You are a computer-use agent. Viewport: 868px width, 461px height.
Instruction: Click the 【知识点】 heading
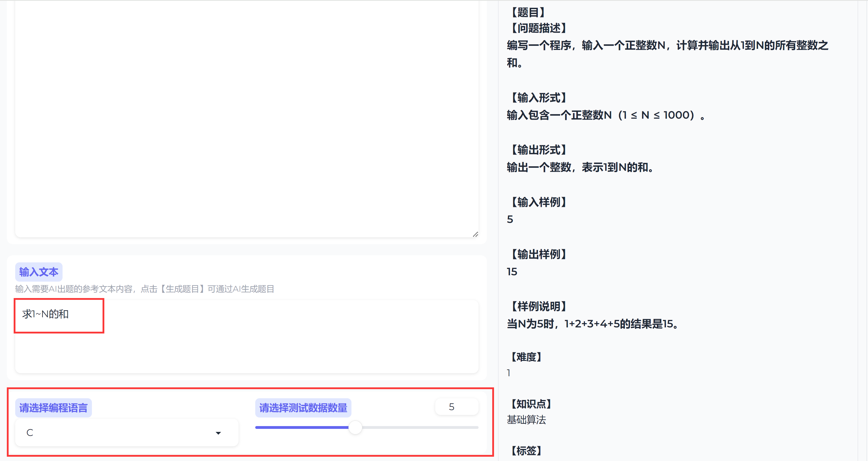(x=531, y=404)
